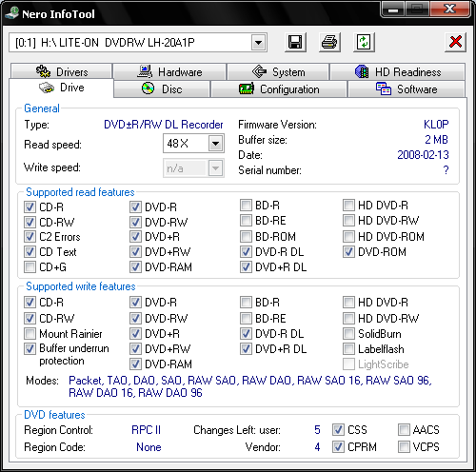Check the VCPS checkbox
Viewport: 476px width, 472px height.
click(404, 447)
